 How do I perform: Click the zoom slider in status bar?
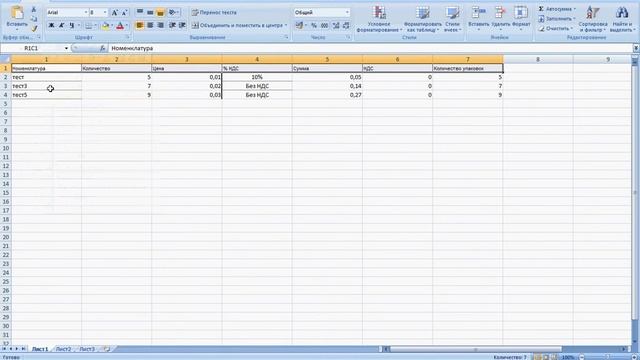coord(607,357)
